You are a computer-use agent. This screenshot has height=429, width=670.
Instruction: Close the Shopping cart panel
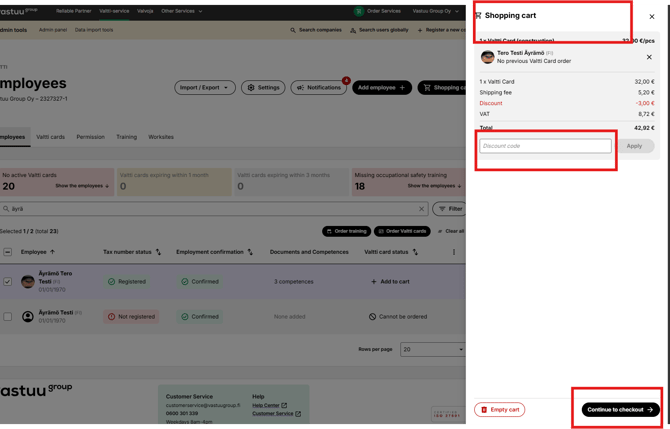coord(652,17)
